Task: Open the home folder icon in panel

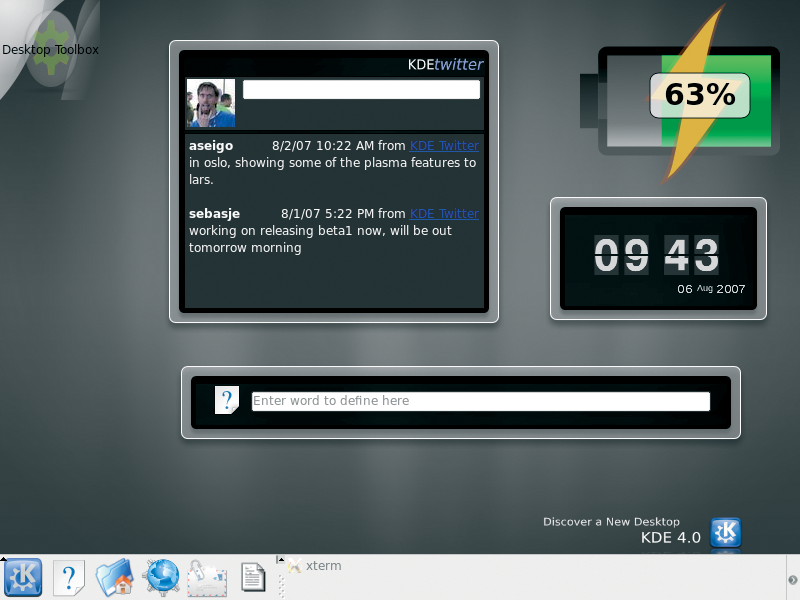Action: click(115, 578)
